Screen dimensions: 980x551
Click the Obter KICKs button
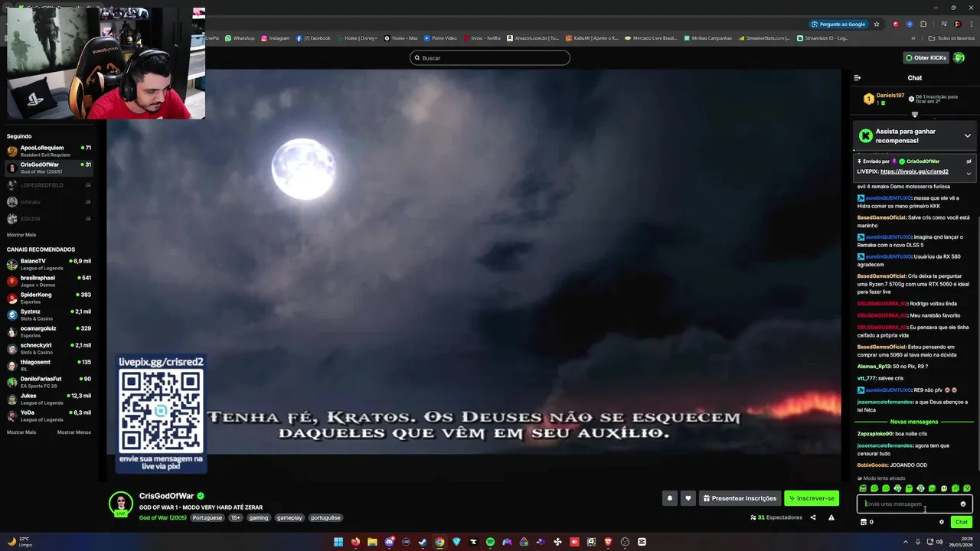click(926, 57)
